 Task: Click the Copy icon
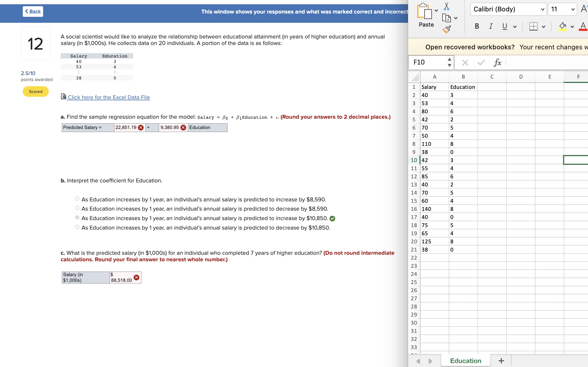coord(447,18)
